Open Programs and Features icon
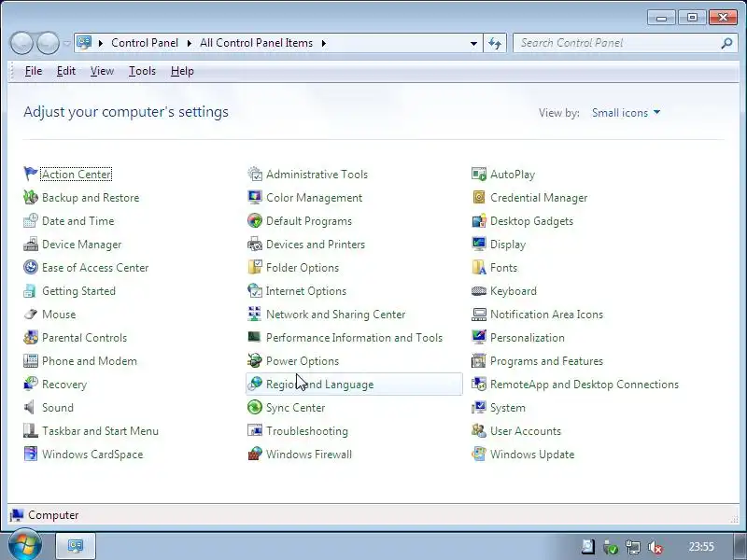Viewport: 747px width, 560px height. pyautogui.click(x=479, y=360)
